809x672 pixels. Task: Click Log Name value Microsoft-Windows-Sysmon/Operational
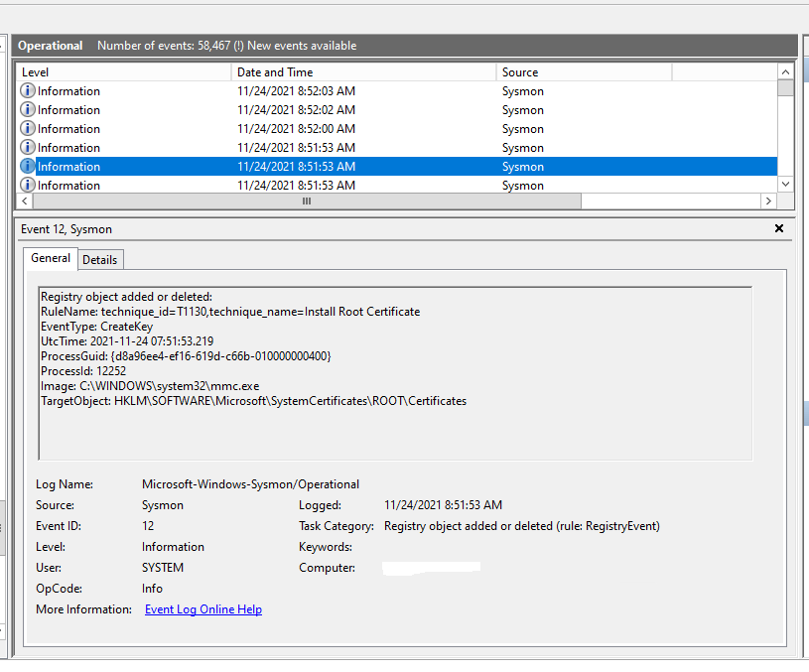pyautogui.click(x=250, y=484)
